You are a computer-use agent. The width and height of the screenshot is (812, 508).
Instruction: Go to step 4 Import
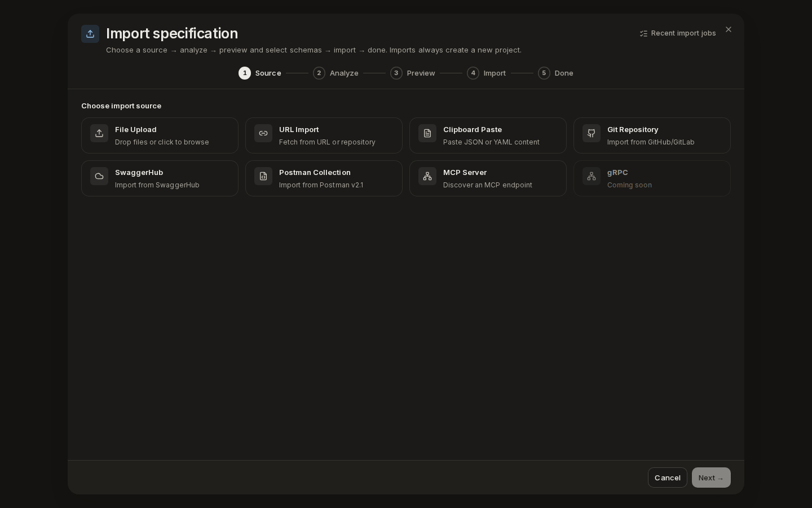click(x=487, y=73)
